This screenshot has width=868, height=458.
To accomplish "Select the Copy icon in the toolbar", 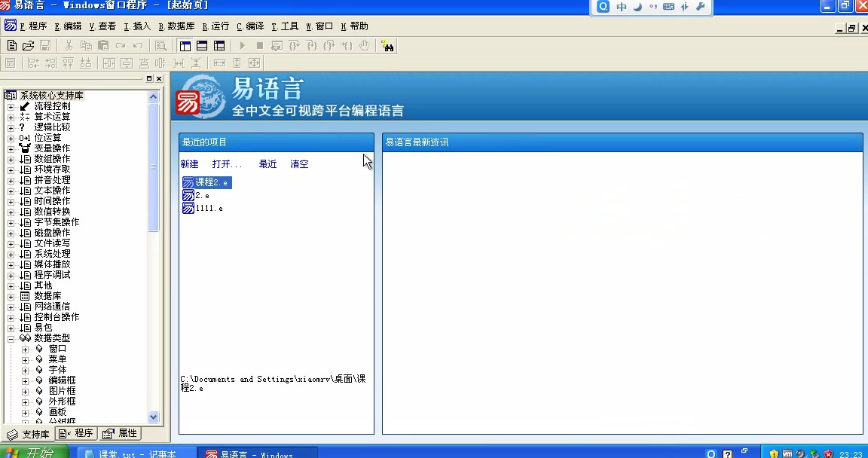I will pyautogui.click(x=85, y=45).
